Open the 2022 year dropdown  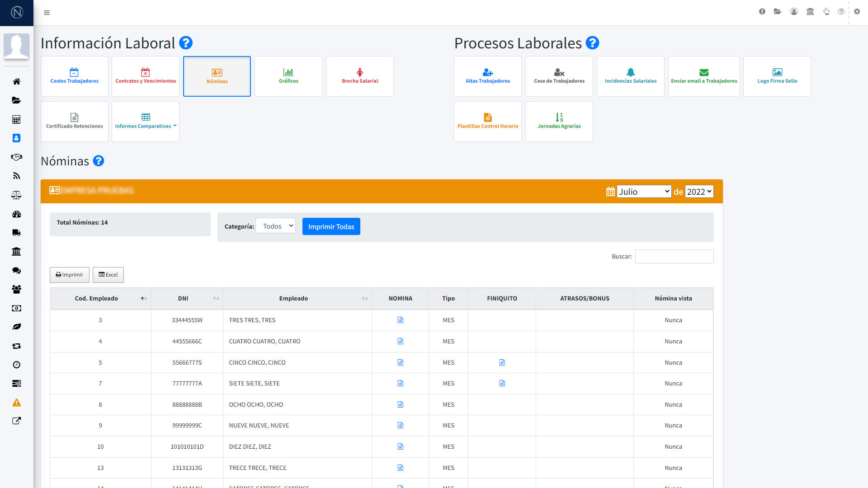[699, 192]
